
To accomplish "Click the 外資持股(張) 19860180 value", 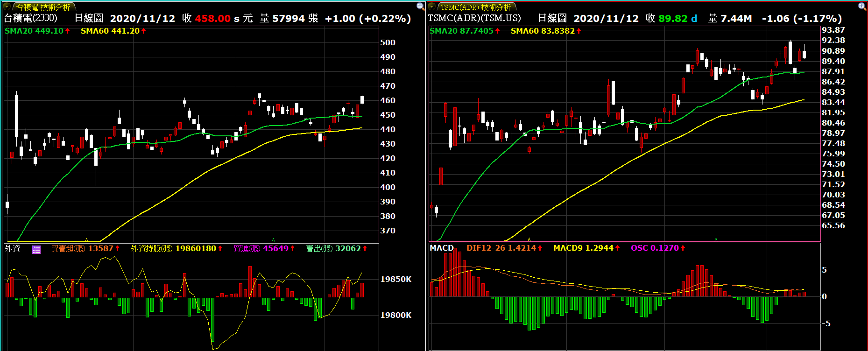I will click(x=174, y=248).
